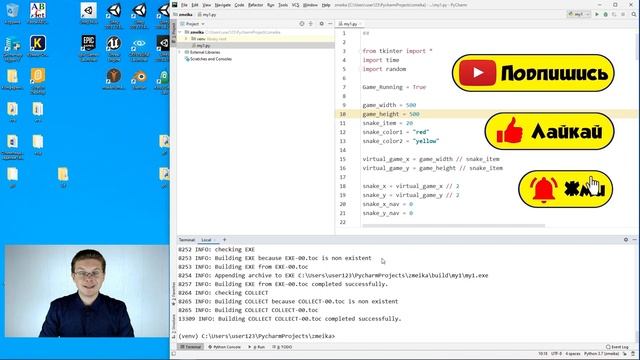Start debugging with the bug icon
Viewport: 640px width, 360px height.
[x=606, y=14]
